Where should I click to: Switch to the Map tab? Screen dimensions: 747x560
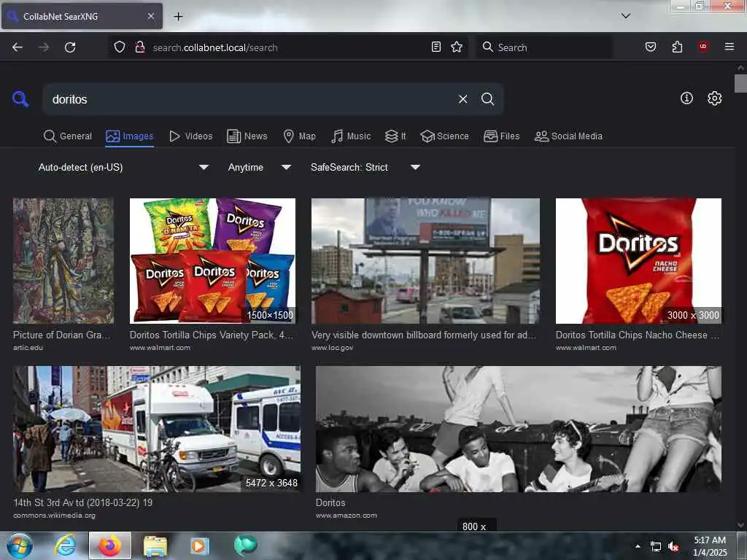300,136
